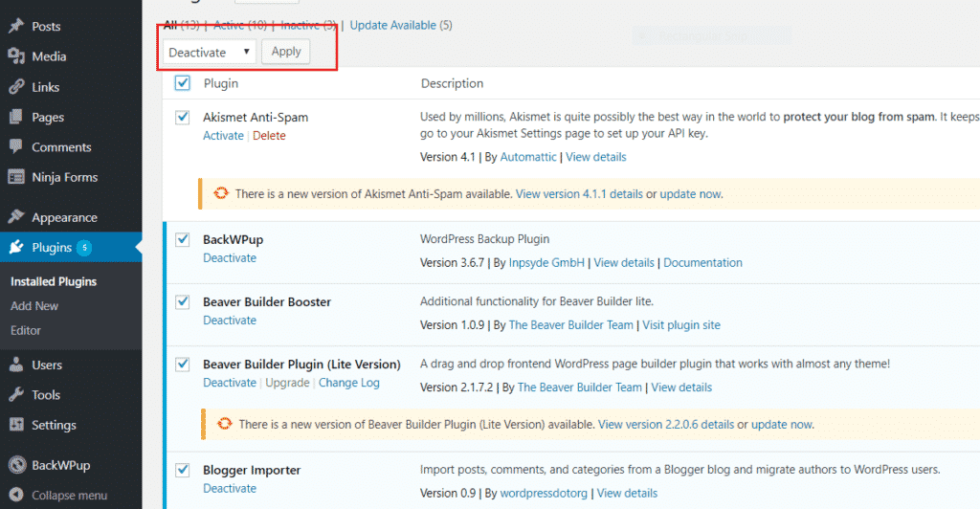
Task: Uncheck Beaver Builder Plugin (Lite Version) checkbox
Action: [182, 365]
